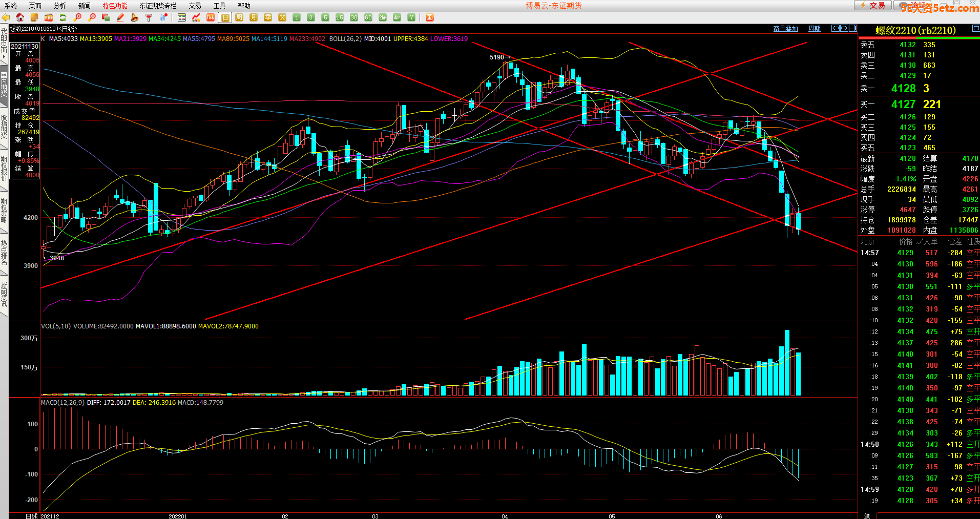Image resolution: width=980 pixels, height=519 pixels.
Task: Open the 新闻 menu
Action: [85, 6]
